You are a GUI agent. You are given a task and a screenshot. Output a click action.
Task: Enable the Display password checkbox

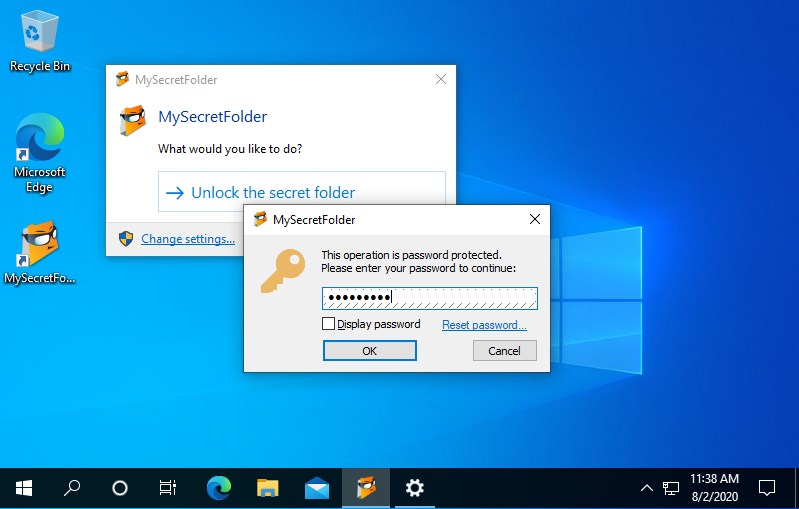(329, 324)
